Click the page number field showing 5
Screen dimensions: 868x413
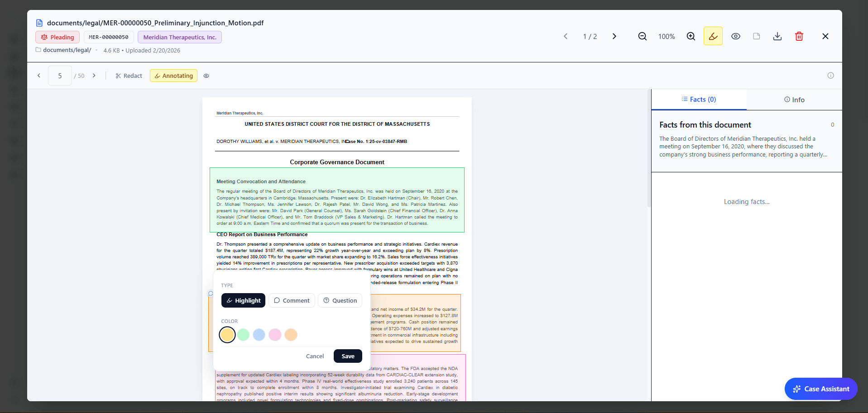[60, 76]
